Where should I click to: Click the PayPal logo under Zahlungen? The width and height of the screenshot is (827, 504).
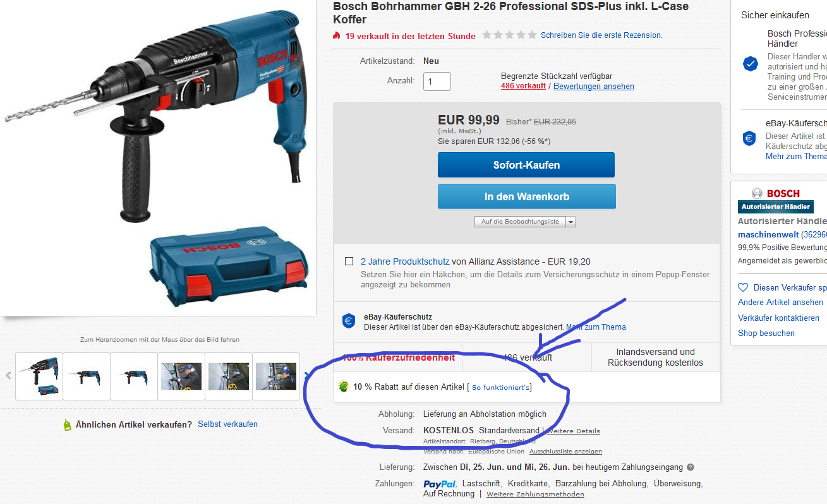[x=440, y=484]
